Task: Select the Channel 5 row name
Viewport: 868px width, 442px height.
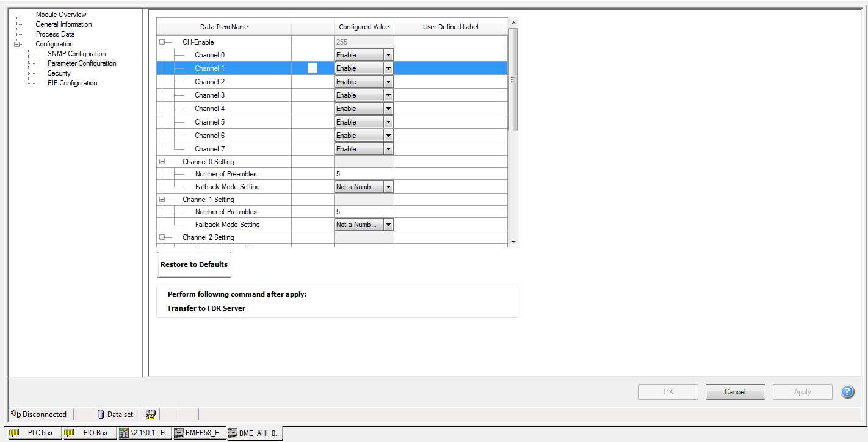Action: [x=209, y=122]
